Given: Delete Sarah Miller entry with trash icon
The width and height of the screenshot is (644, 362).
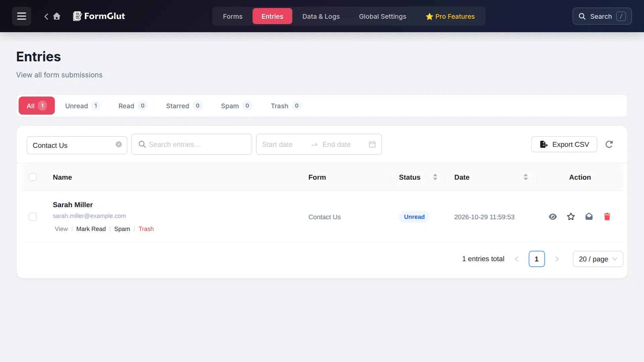Looking at the screenshot, I should pos(607,217).
